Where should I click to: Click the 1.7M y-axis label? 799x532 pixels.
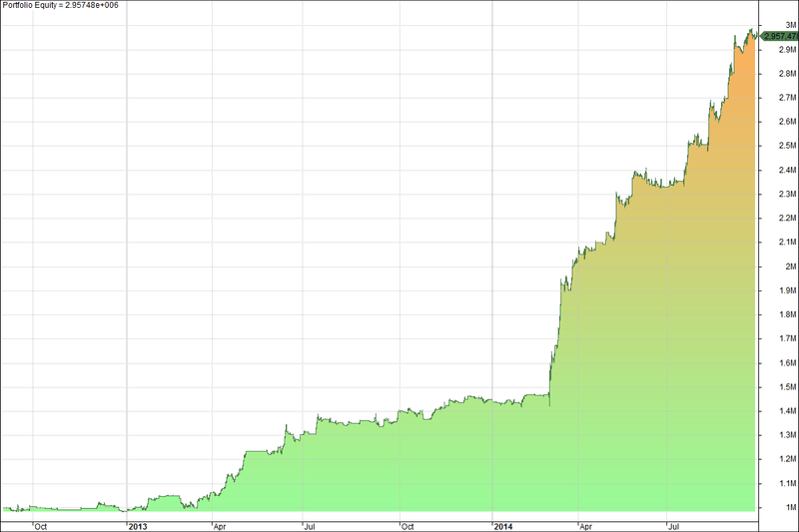[x=788, y=338]
